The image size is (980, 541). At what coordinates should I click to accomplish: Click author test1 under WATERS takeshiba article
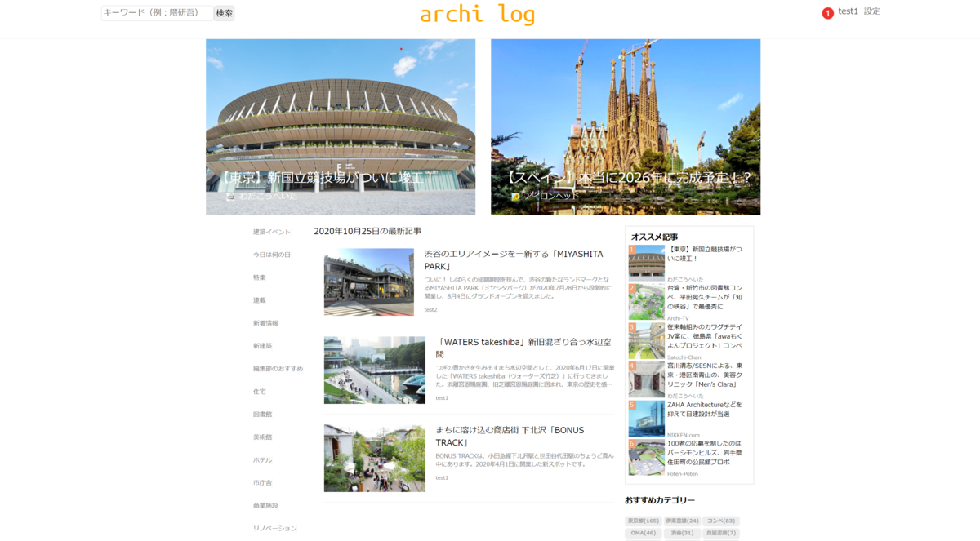click(x=442, y=398)
